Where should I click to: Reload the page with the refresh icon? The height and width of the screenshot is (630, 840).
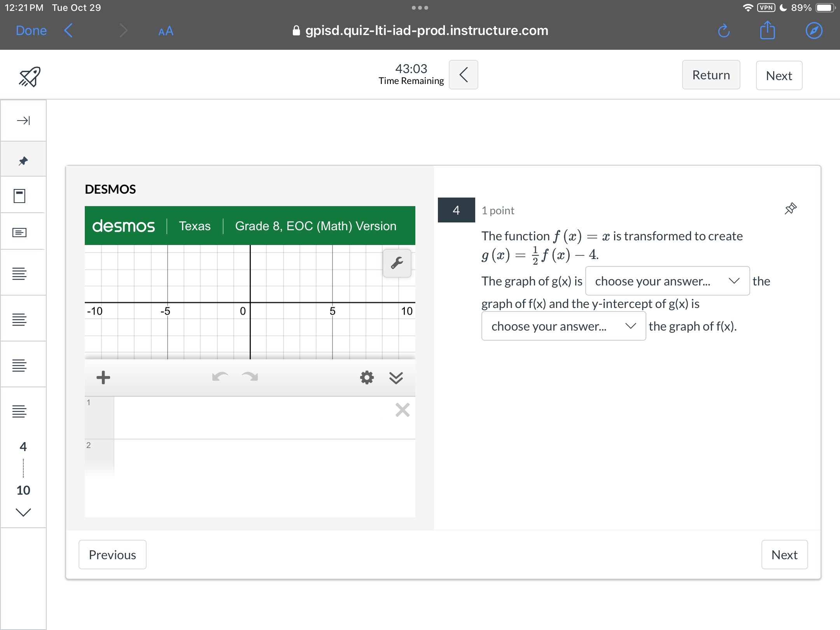(724, 31)
